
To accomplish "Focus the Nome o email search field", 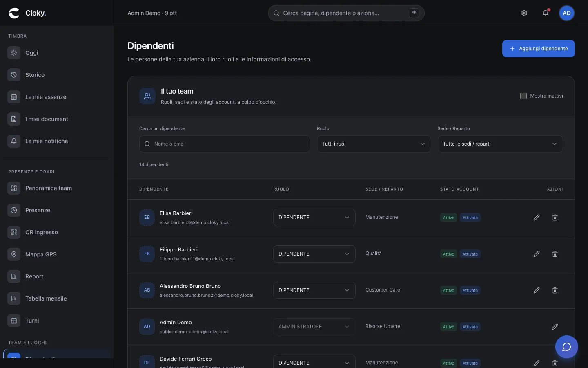I will (225, 144).
